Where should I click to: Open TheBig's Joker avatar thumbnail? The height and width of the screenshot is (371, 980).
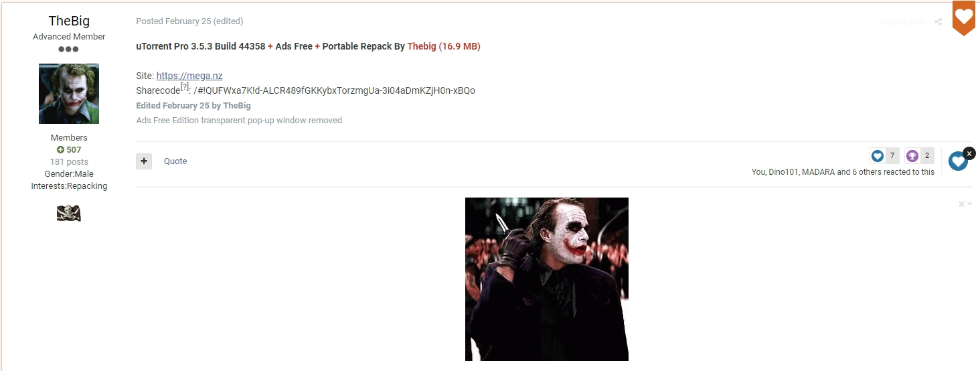(69, 94)
